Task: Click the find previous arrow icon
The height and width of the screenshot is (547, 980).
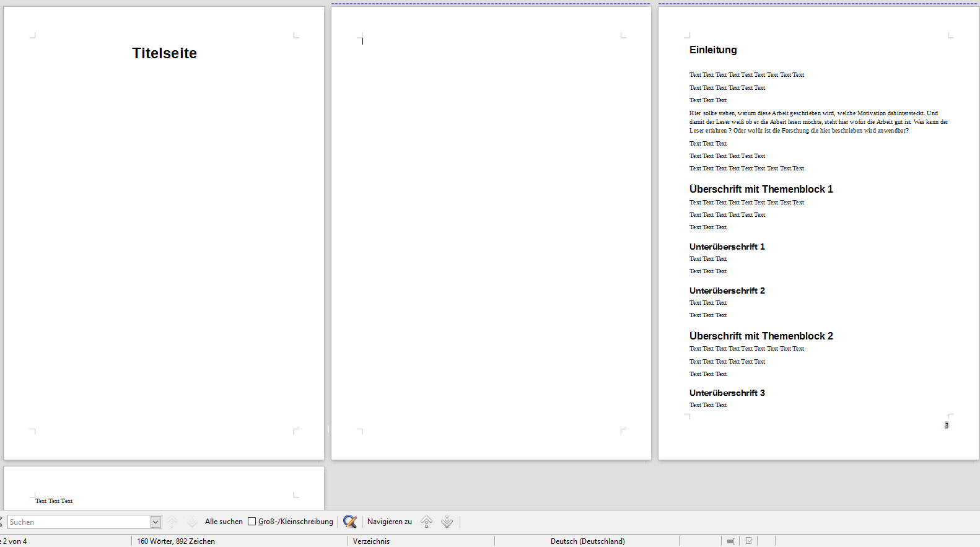Action: click(x=173, y=522)
